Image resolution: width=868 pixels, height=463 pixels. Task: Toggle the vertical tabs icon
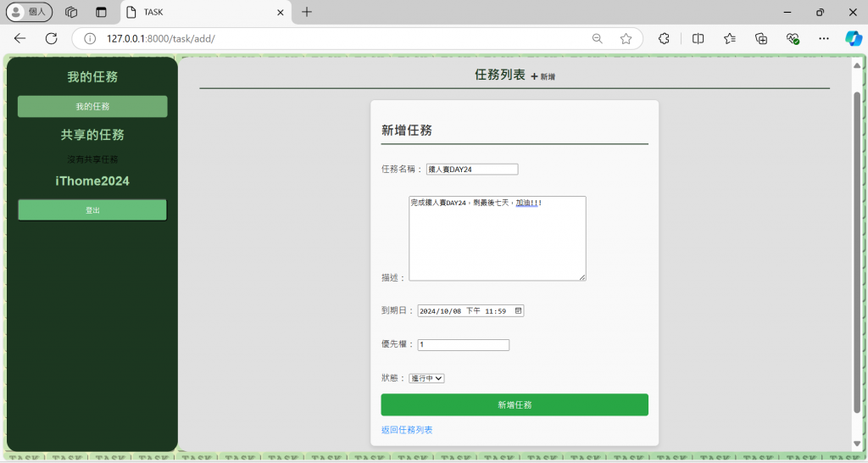101,12
